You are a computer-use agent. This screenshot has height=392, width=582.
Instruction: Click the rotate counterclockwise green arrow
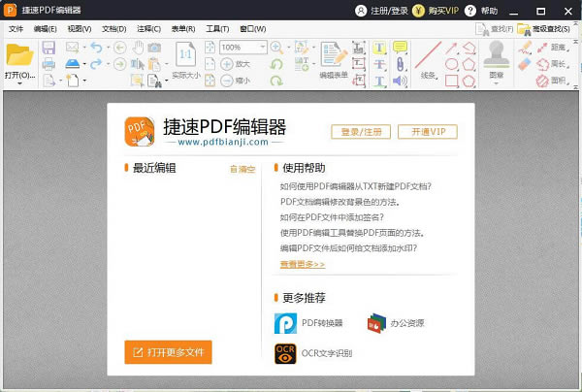[x=276, y=64]
